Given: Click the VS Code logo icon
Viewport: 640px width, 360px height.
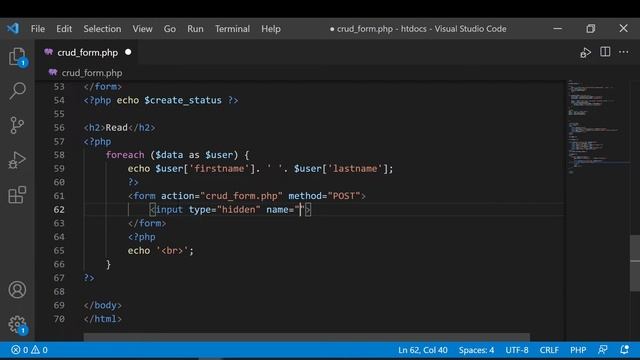Looking at the screenshot, I should coord(13,29).
